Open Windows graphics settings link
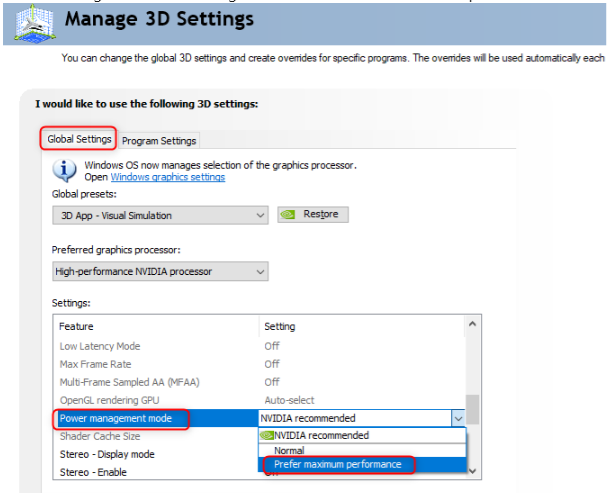 point(167,177)
